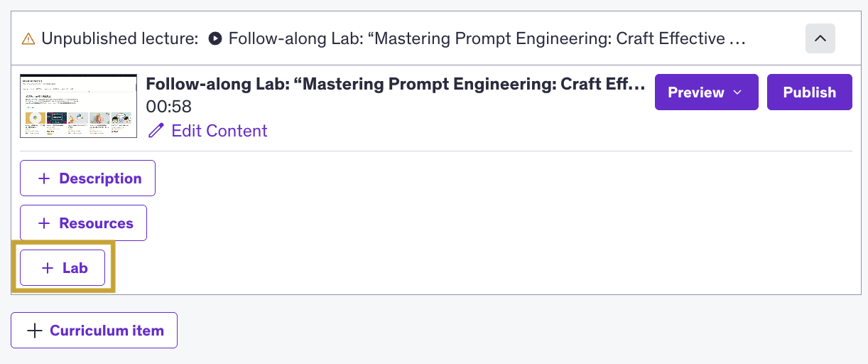Open Edit Content link
Screen dimensions: 868x364
(x=219, y=131)
